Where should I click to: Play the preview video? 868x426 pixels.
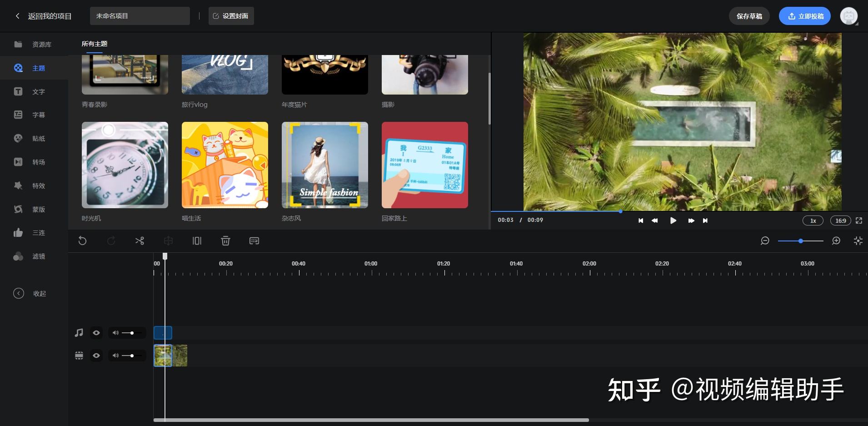click(x=673, y=221)
